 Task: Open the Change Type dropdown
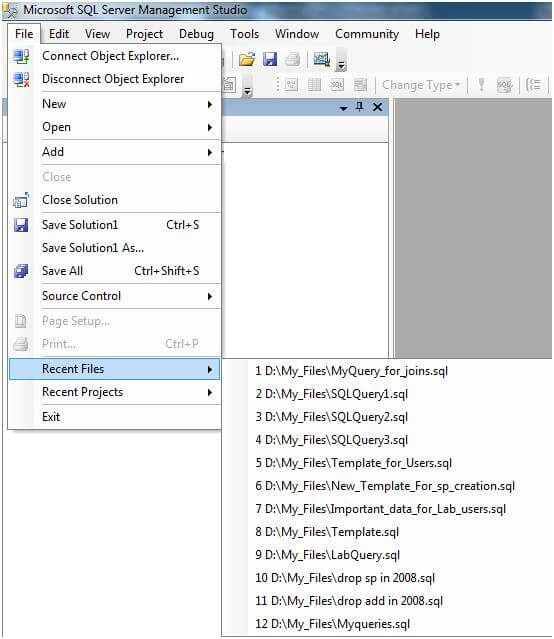pos(421,85)
